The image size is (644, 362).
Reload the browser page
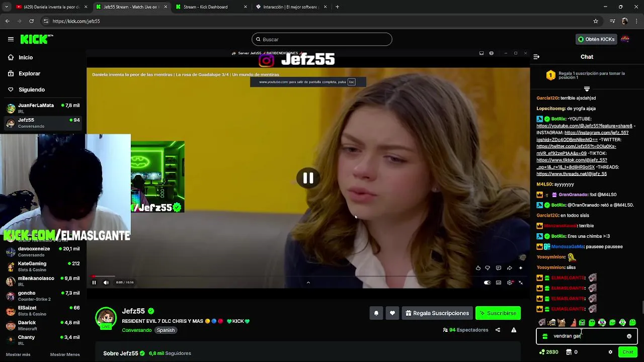[31, 21]
